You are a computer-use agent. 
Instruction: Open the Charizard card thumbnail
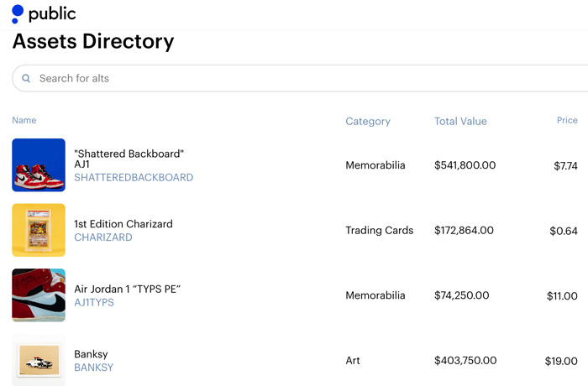[39, 230]
